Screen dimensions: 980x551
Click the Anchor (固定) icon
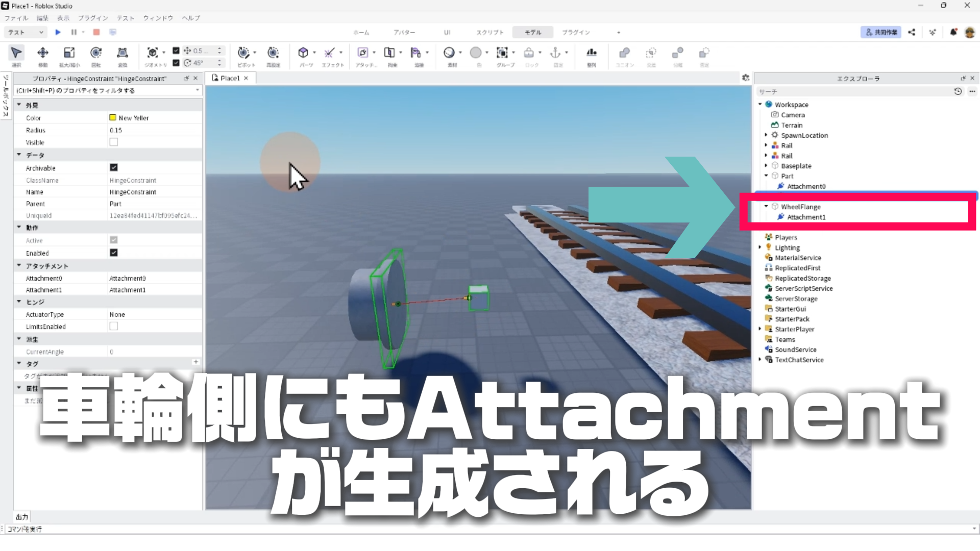(x=555, y=53)
